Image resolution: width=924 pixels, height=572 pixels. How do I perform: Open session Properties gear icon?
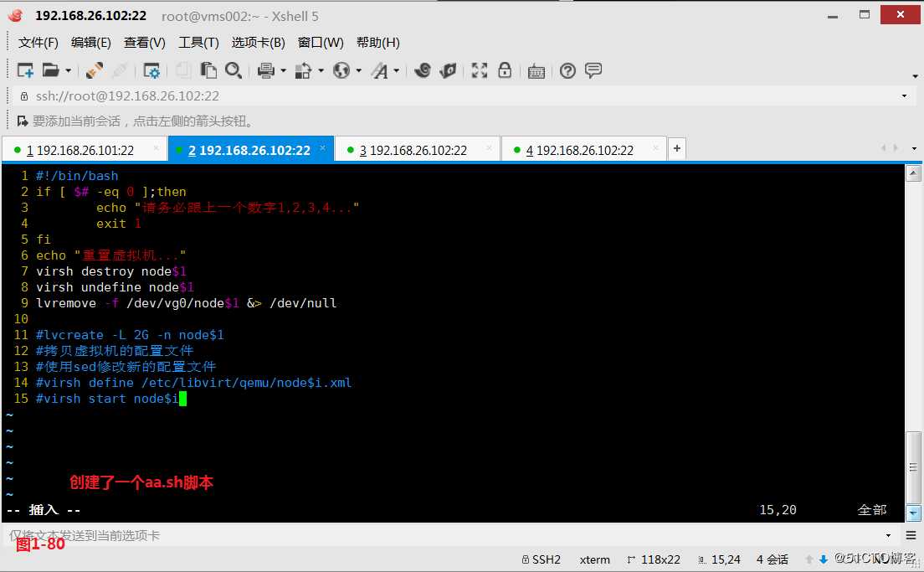[152, 70]
